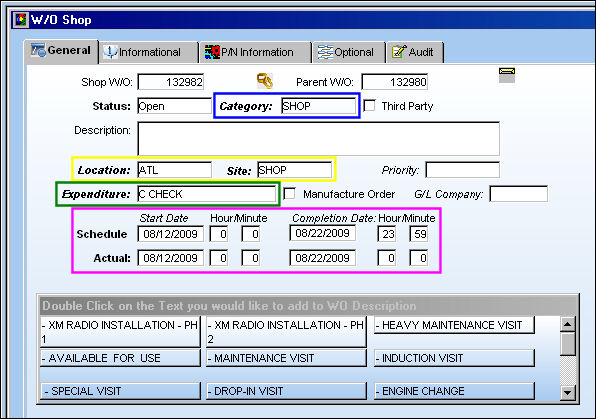Select XM RADIO INSTALLATION - PH 2 entry
This screenshot has width=596, height=419.
[286, 332]
